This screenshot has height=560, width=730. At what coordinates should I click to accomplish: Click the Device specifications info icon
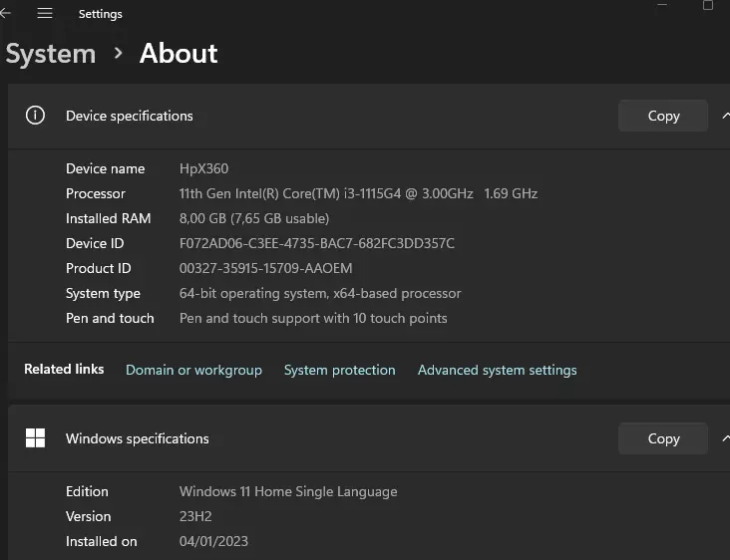pos(35,115)
